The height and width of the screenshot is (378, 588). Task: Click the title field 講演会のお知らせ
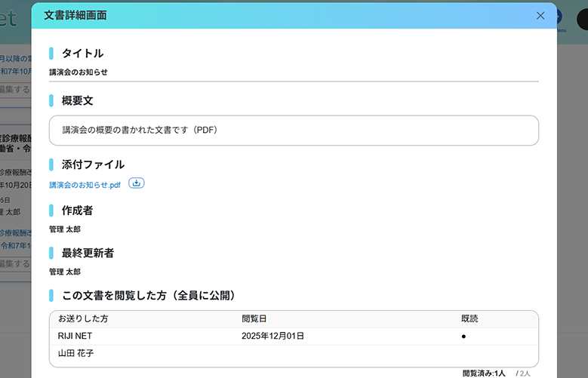[x=79, y=72]
